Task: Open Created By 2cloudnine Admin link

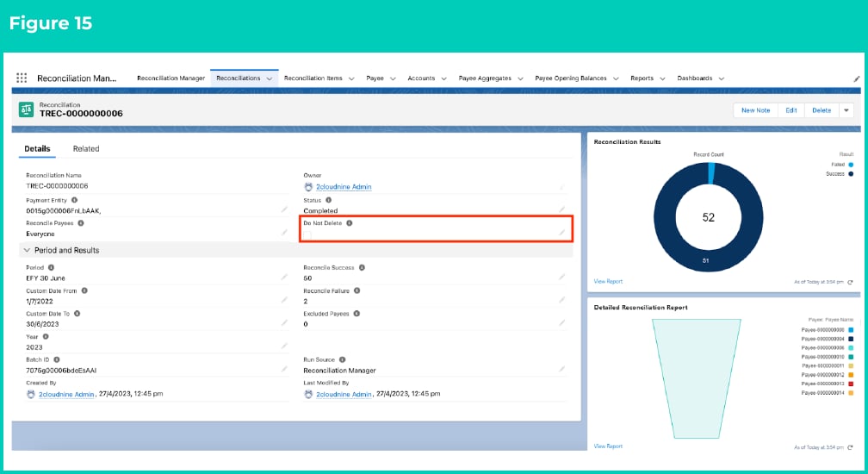Action: pyautogui.click(x=66, y=394)
